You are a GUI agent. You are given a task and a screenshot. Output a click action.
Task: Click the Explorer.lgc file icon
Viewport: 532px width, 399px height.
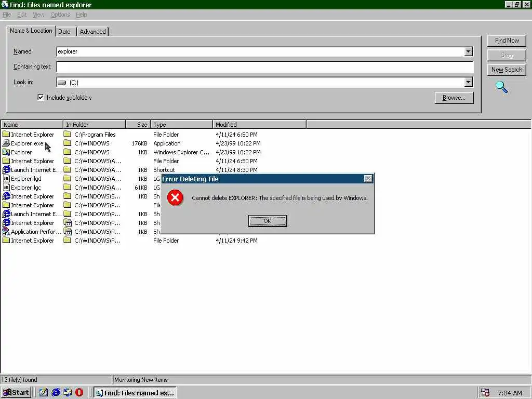(x=6, y=187)
